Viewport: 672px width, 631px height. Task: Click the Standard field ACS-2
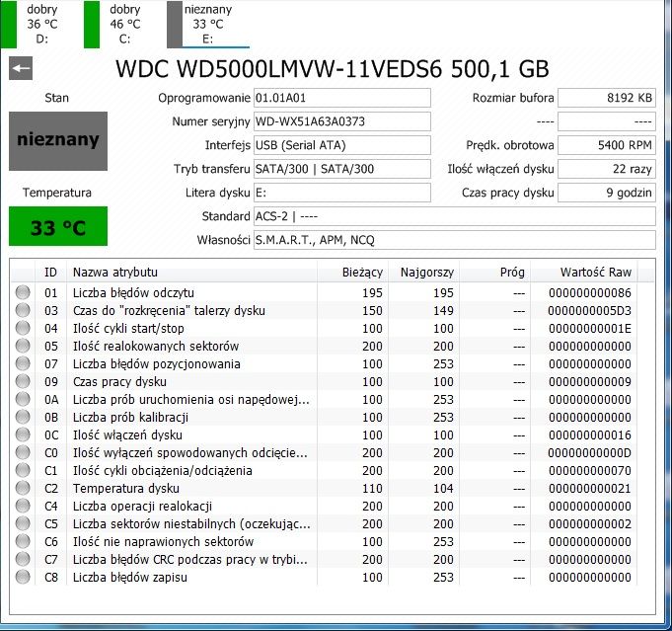455,216
